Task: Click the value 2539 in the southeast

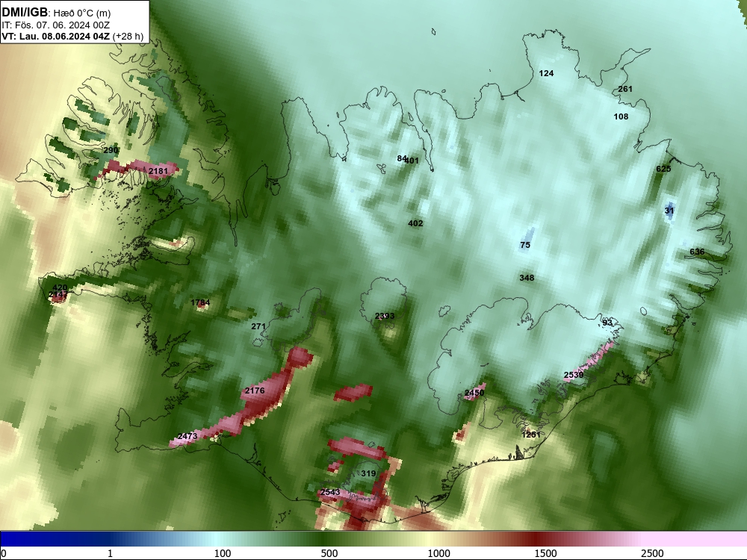Action: [x=574, y=375]
